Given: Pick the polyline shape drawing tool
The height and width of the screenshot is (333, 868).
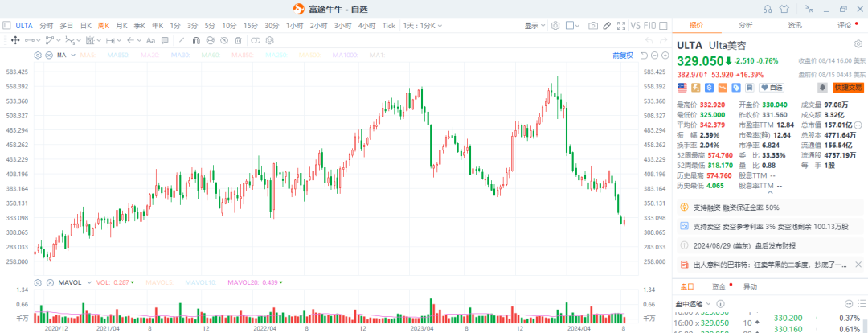Looking at the screenshot, I should tap(49, 40).
